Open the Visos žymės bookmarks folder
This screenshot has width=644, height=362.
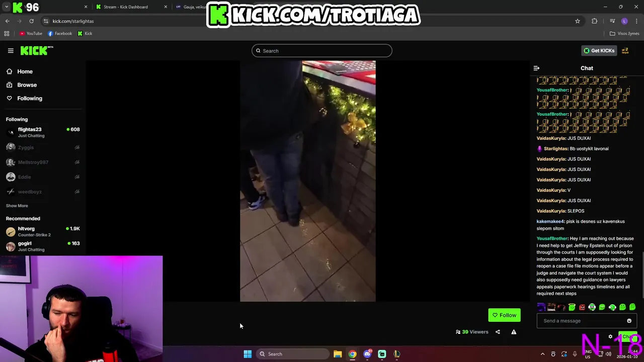624,34
